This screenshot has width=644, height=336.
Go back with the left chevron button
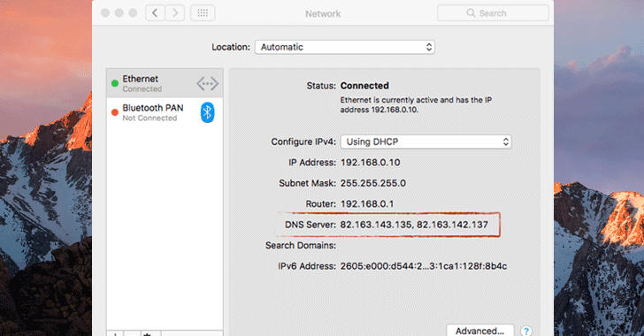pos(156,13)
